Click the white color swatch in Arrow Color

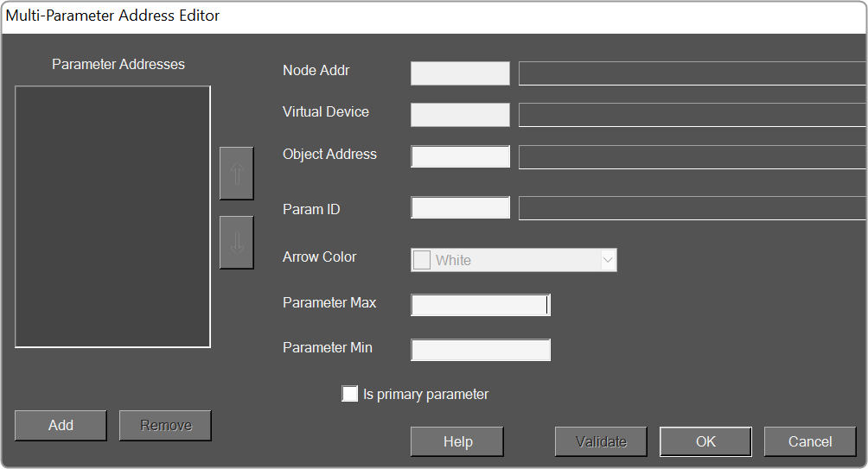coord(422,260)
